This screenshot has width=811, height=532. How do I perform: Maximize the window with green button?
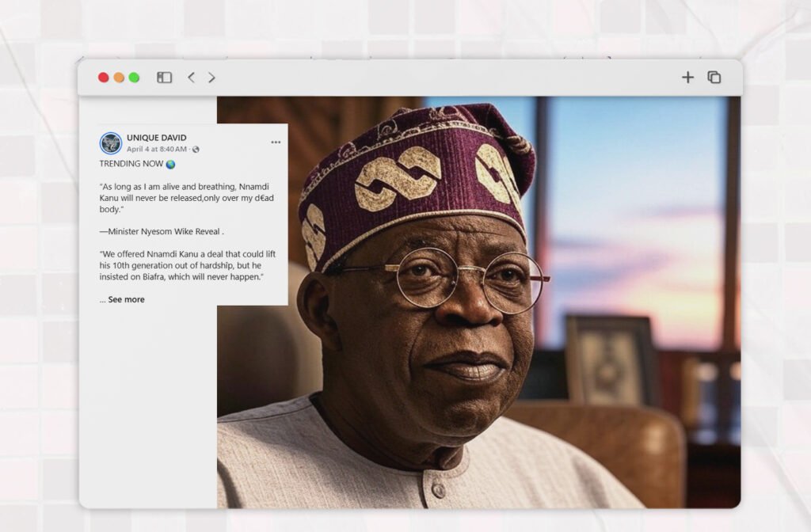[134, 78]
